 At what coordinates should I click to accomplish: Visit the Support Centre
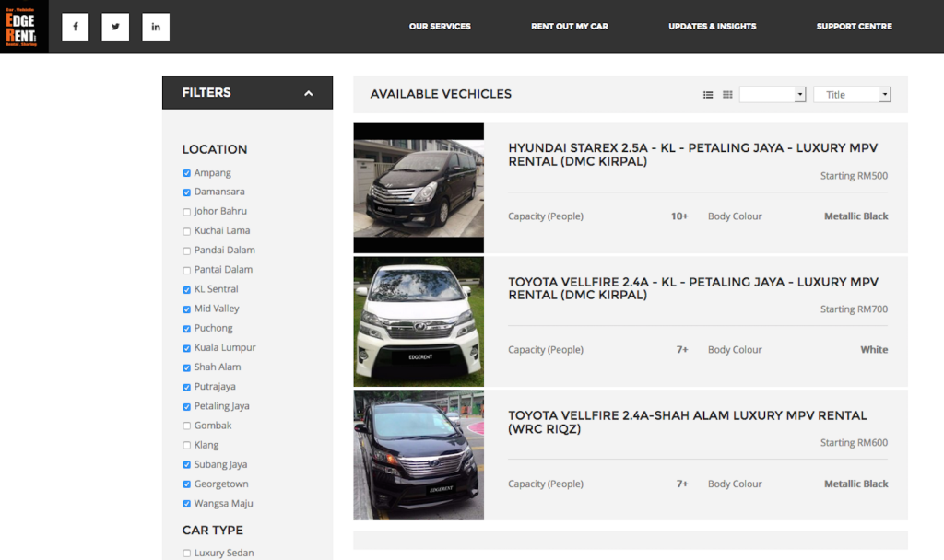(854, 27)
